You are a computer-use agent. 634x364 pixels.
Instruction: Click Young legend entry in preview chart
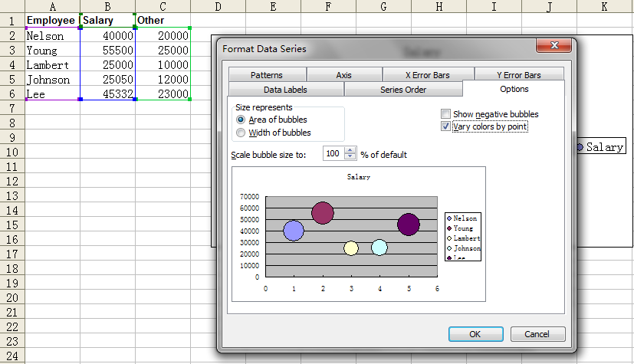coord(459,228)
